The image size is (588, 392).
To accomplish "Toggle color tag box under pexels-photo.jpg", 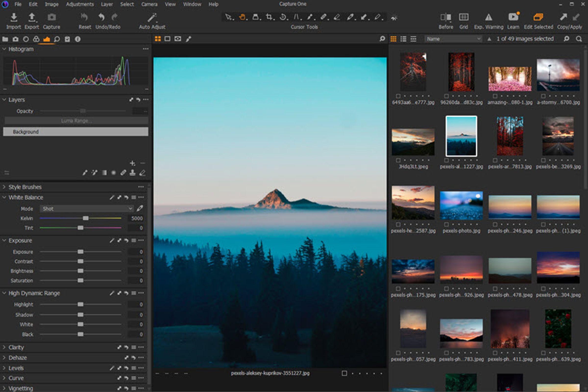I will [446, 225].
